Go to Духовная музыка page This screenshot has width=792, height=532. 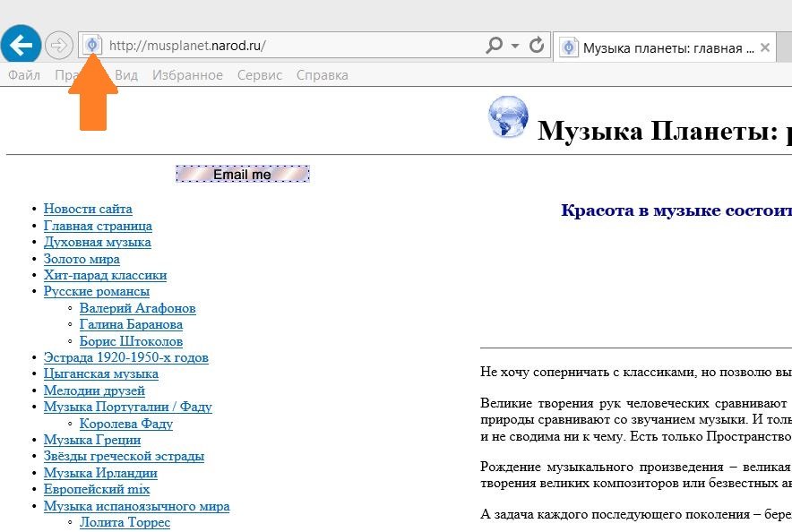(x=97, y=242)
